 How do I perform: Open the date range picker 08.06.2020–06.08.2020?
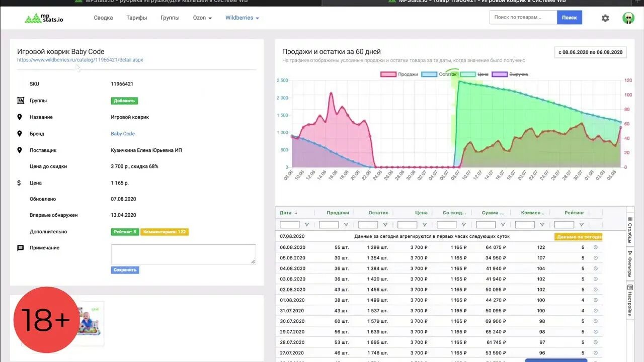(591, 52)
